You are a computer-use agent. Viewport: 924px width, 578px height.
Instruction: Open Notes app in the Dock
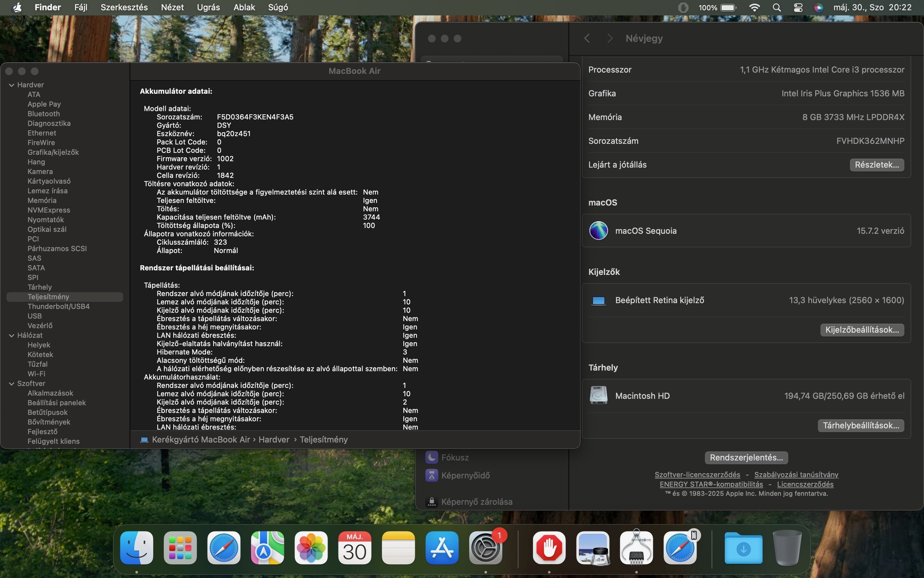pos(398,547)
